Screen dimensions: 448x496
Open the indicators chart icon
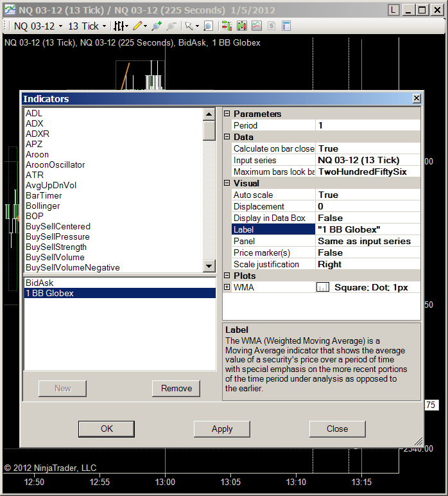257,26
